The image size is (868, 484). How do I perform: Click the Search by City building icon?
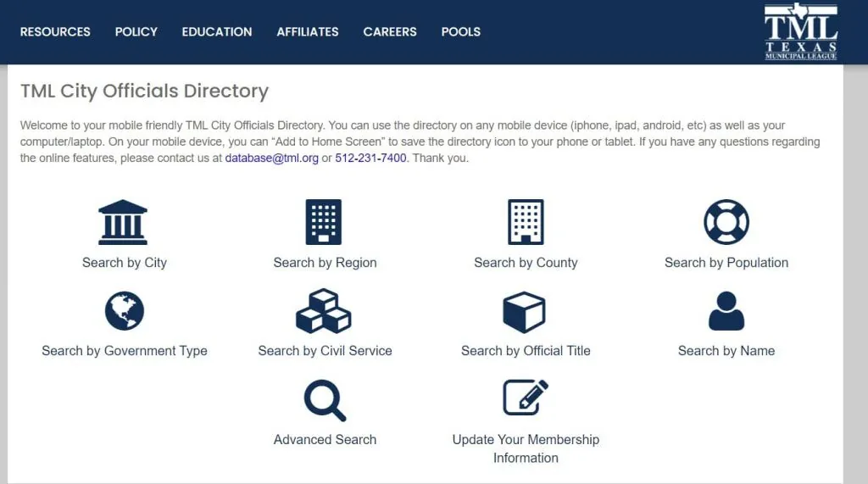tap(123, 222)
